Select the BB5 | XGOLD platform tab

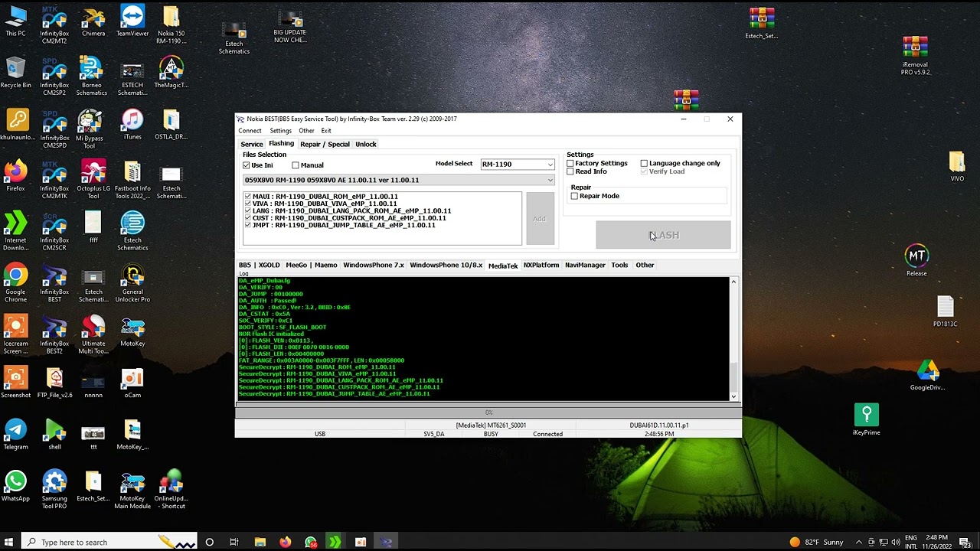pyautogui.click(x=260, y=265)
